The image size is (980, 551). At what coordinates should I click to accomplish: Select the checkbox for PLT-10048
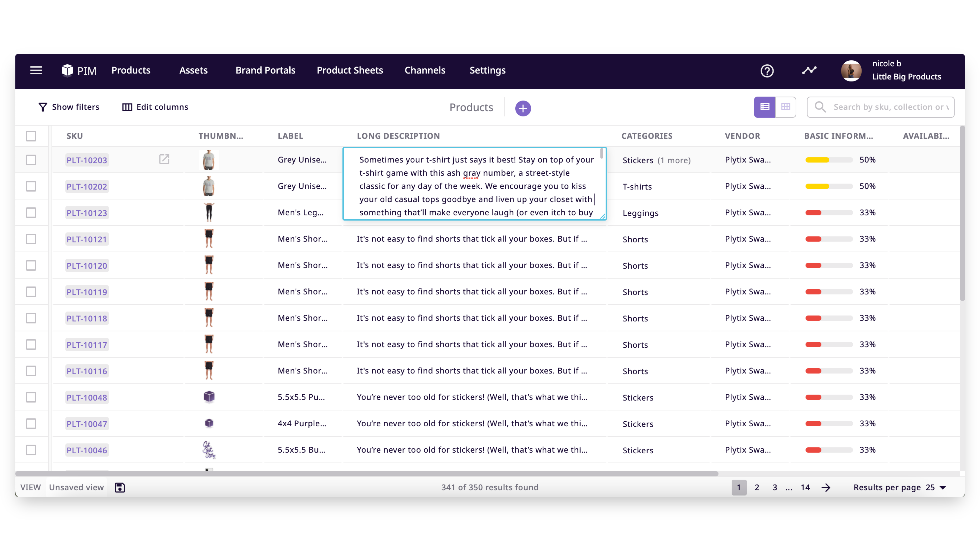[31, 397]
